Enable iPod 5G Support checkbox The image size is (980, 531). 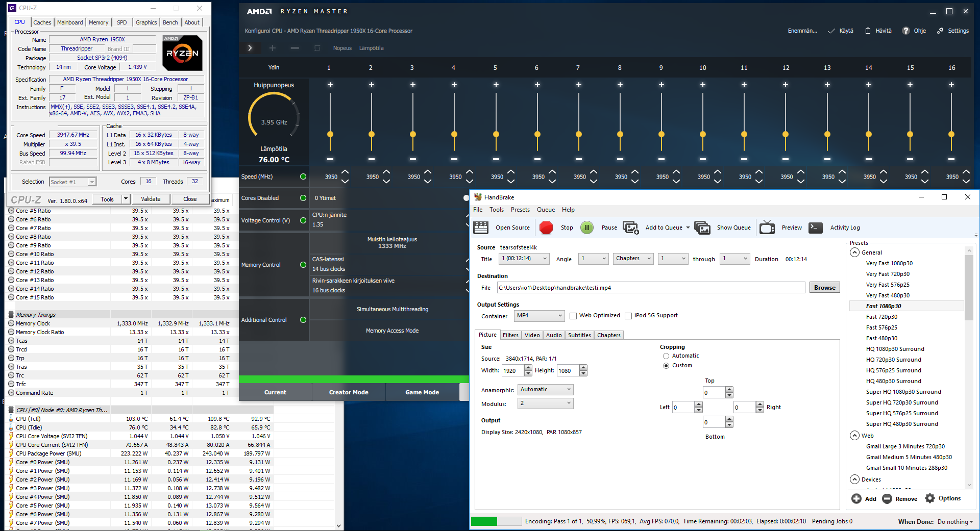(x=628, y=316)
